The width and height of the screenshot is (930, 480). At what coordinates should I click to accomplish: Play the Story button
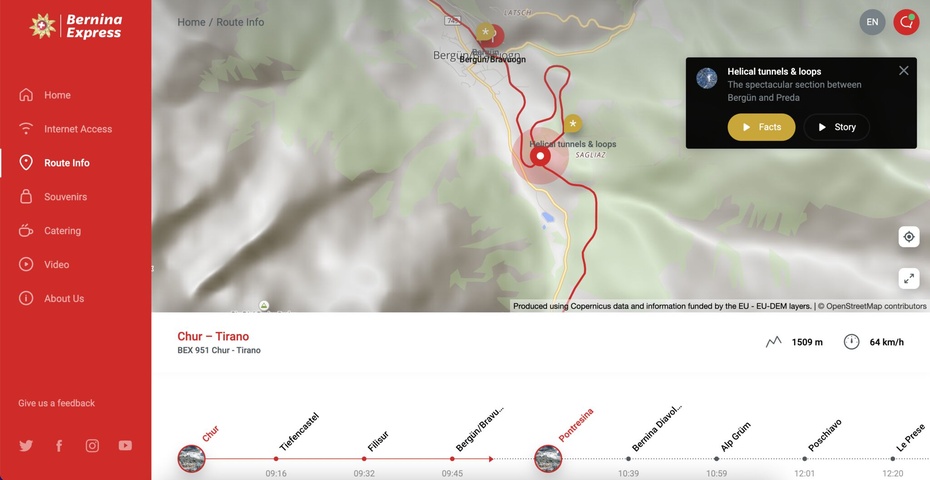coord(836,127)
